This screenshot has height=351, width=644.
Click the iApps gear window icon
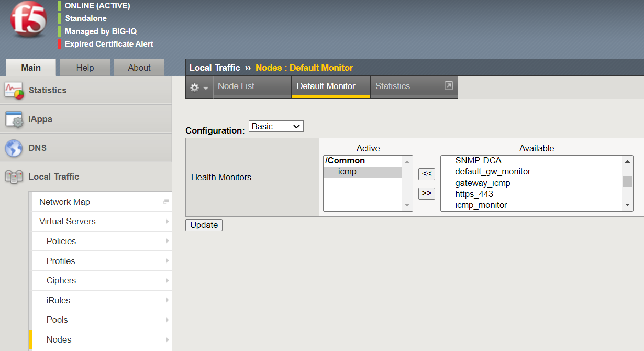[x=14, y=119]
